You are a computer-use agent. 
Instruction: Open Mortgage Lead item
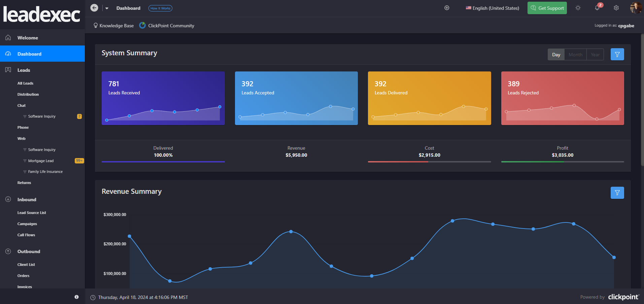pos(41,161)
